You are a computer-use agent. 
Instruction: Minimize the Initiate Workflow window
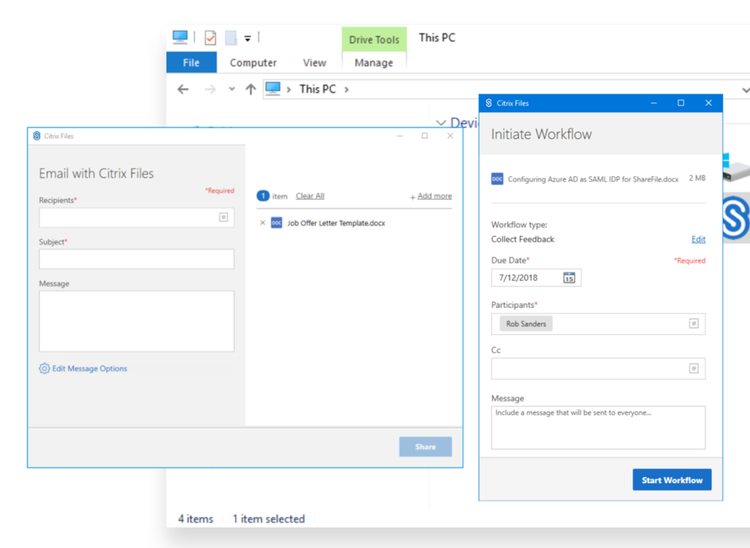coord(654,103)
